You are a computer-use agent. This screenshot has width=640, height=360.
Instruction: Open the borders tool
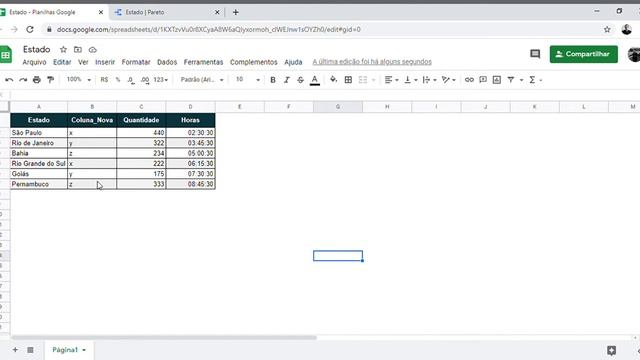coord(348,80)
